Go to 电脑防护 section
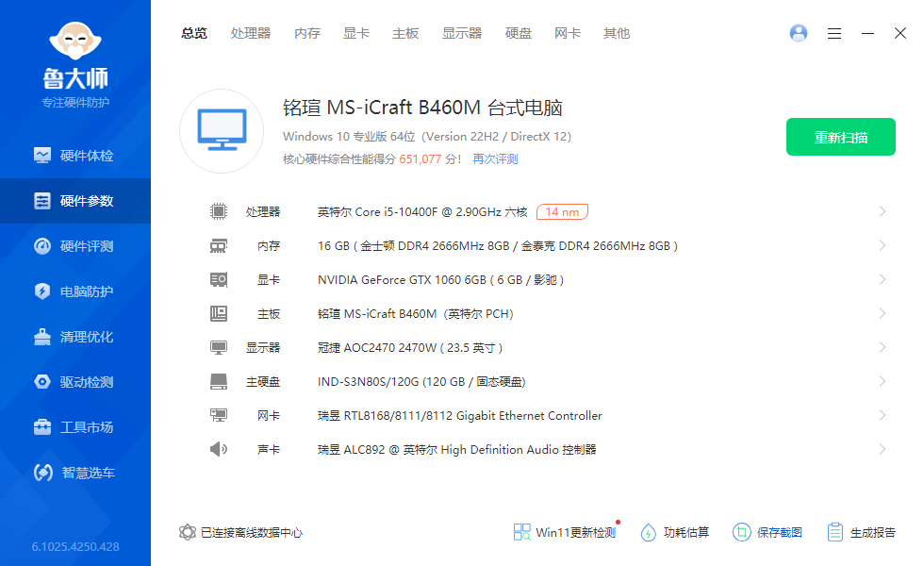This screenshot has width=924, height=566. pyautogui.click(x=75, y=291)
